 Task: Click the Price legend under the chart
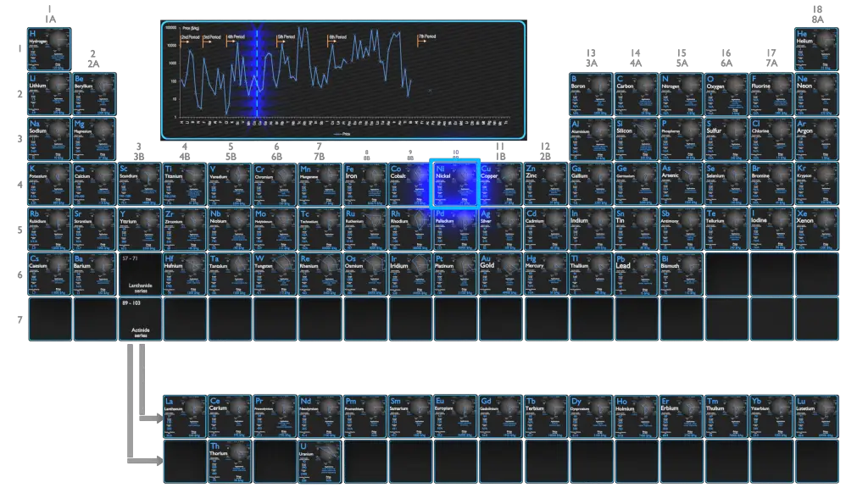(x=342, y=134)
